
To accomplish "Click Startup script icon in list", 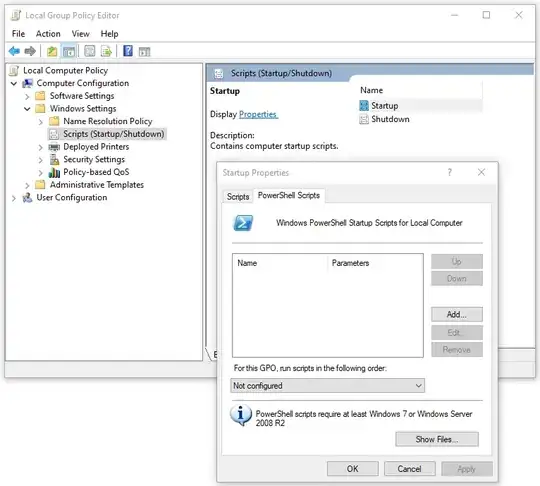I will click(x=364, y=106).
